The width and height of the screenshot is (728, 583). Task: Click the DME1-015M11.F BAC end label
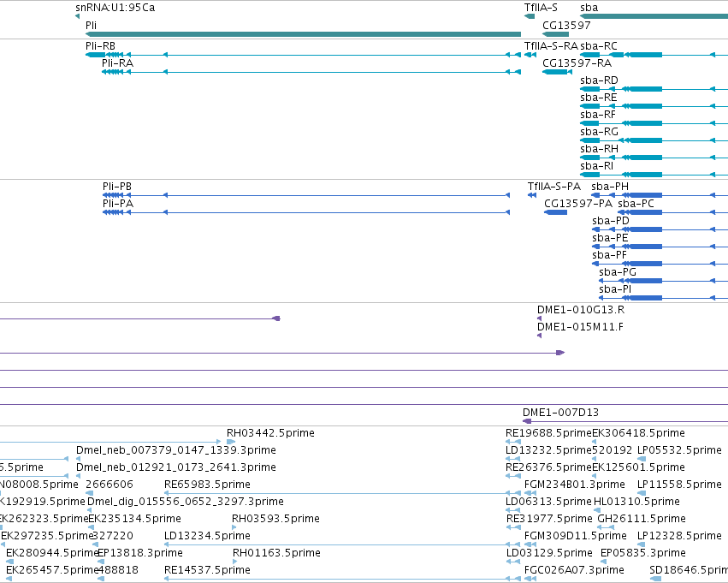[580, 327]
